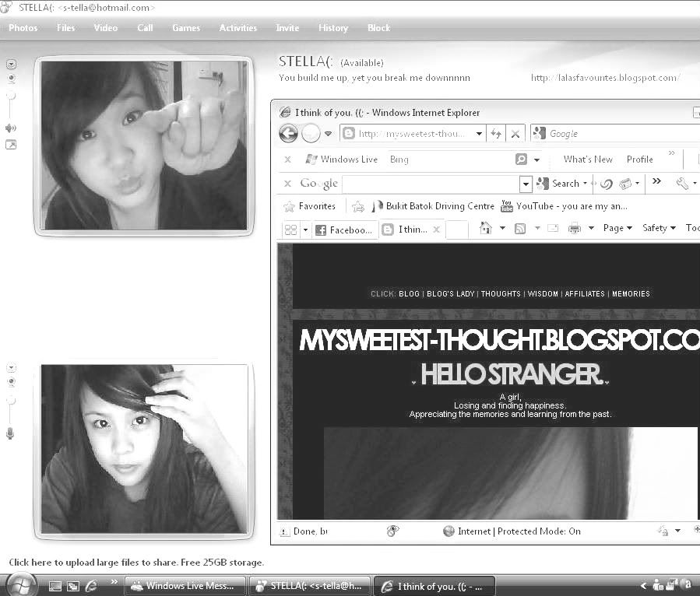Expand the address bar history dropdown
Image resolution: width=700 pixels, height=596 pixels.
tap(480, 133)
